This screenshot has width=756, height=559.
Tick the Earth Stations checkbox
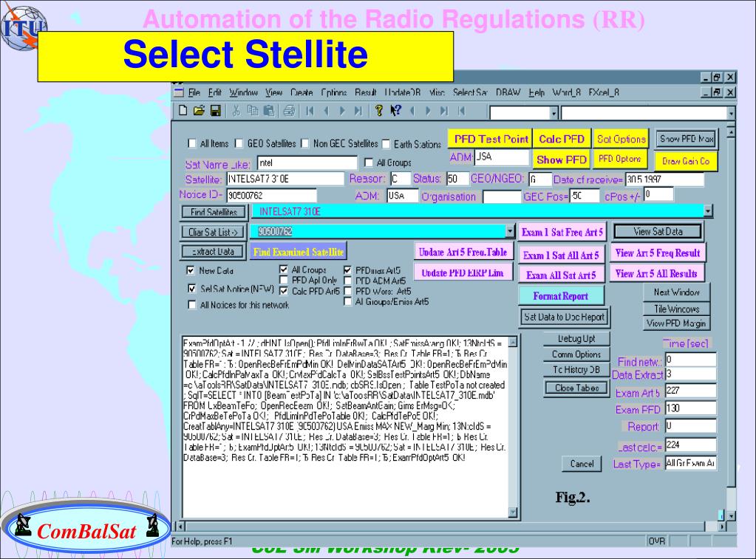tap(386, 143)
